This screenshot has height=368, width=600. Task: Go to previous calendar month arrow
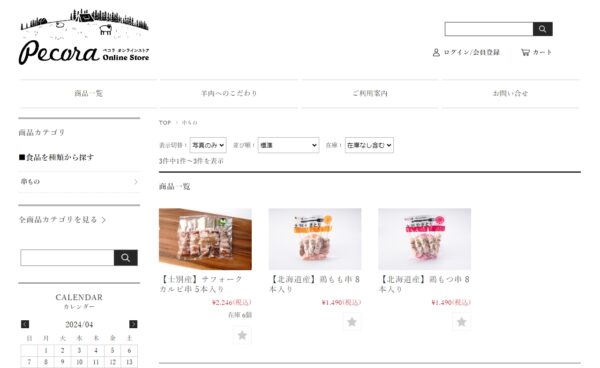[25, 324]
